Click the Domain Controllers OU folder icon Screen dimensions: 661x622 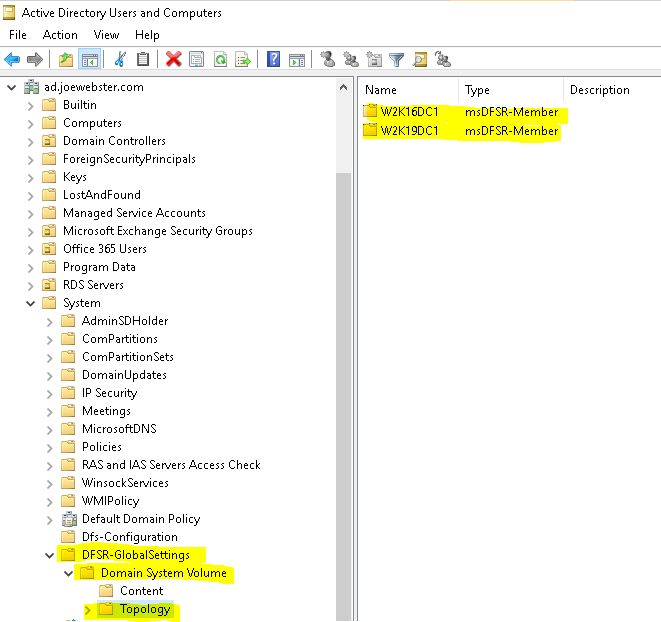[49, 140]
